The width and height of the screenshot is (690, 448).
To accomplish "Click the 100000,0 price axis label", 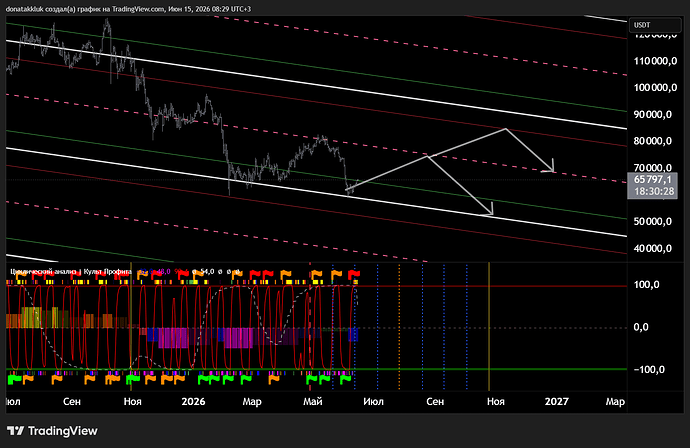I will [655, 88].
